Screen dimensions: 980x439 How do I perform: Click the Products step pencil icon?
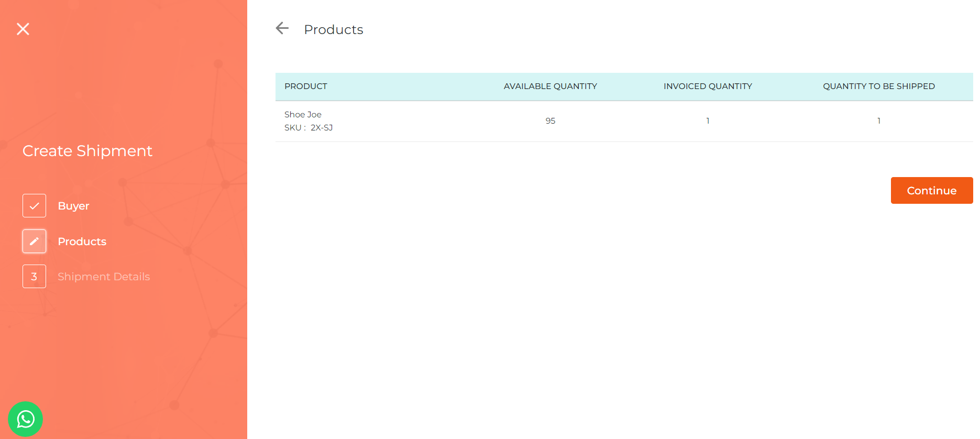pyautogui.click(x=34, y=241)
